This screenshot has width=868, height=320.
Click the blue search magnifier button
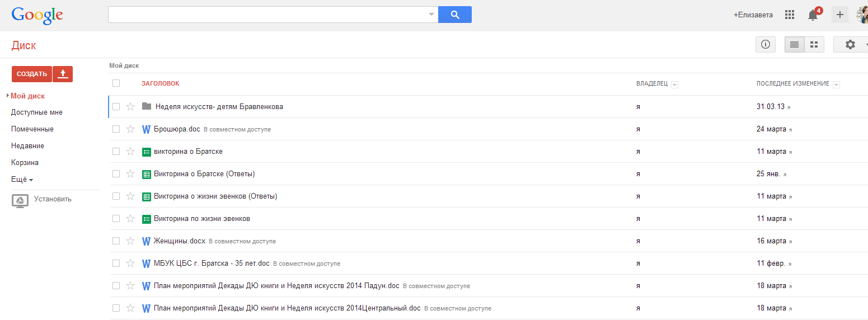coord(455,15)
